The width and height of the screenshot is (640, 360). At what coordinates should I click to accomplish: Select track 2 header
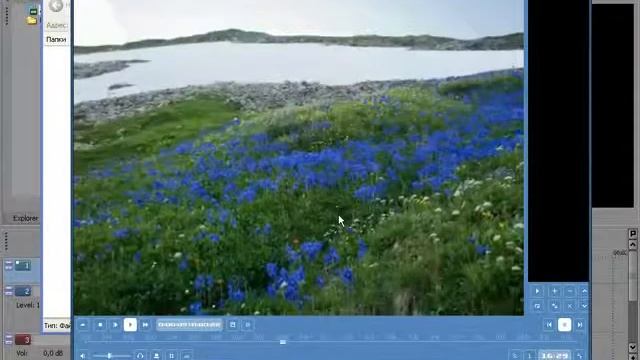pos(23,291)
